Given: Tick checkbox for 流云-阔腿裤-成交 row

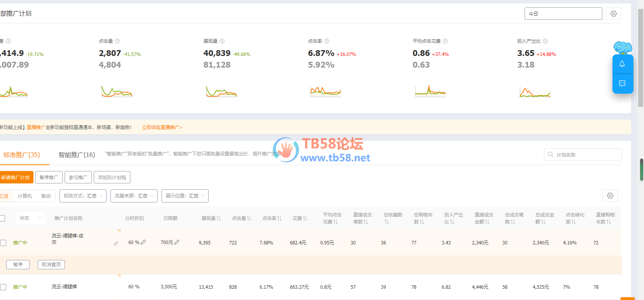Looking at the screenshot, I should tap(3, 243).
